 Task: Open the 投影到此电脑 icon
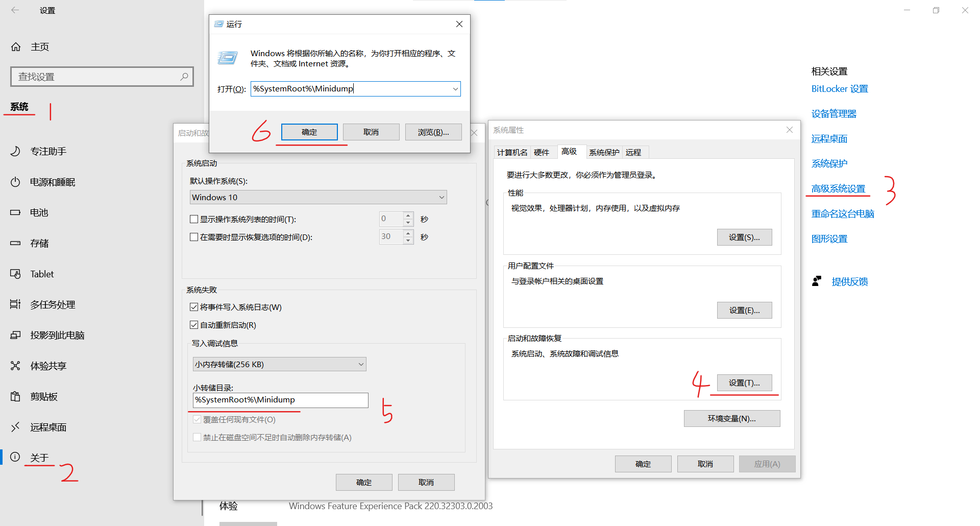15,335
